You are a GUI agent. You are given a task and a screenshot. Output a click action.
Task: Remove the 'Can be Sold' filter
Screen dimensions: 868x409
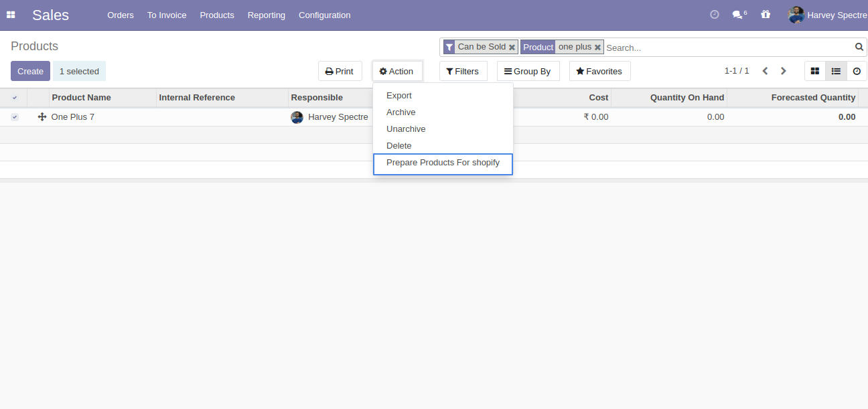[x=512, y=48]
